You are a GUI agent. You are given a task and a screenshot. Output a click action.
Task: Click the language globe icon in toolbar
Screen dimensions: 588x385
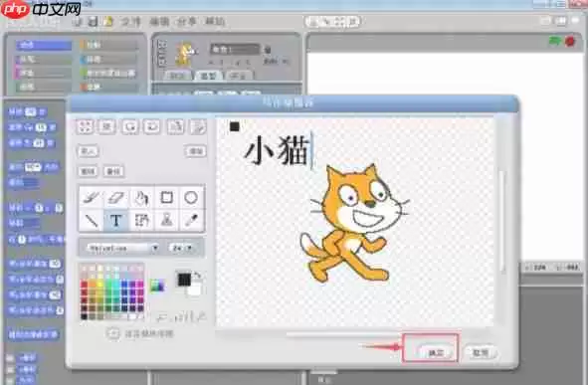pos(78,21)
